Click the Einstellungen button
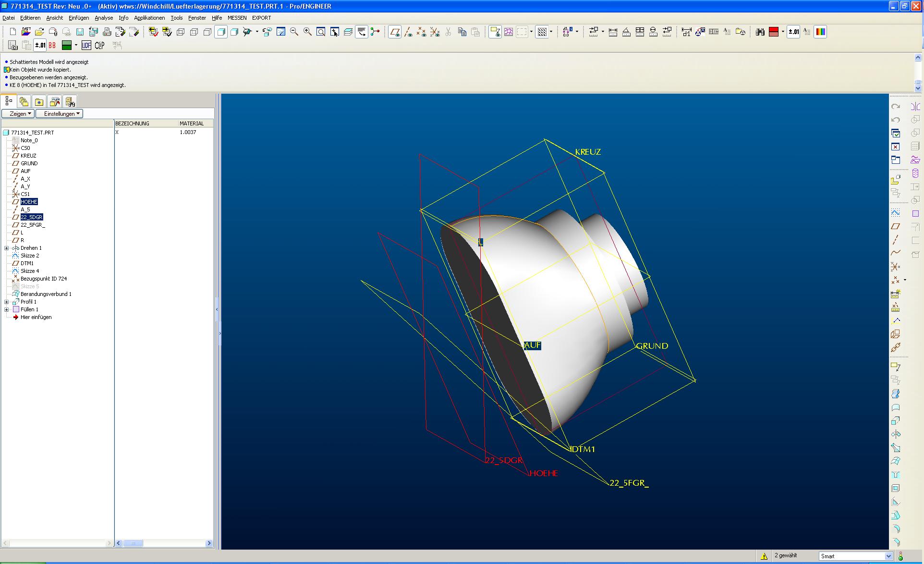924x564 pixels. tap(60, 114)
